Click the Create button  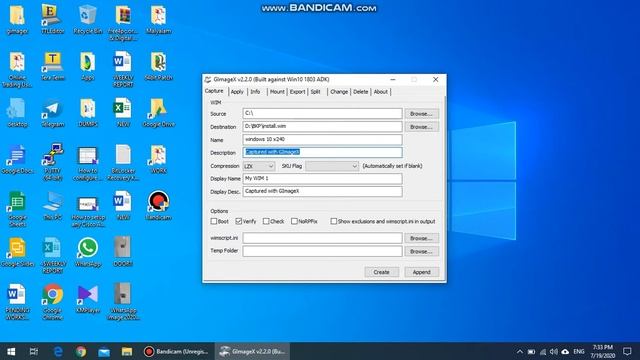click(x=381, y=272)
